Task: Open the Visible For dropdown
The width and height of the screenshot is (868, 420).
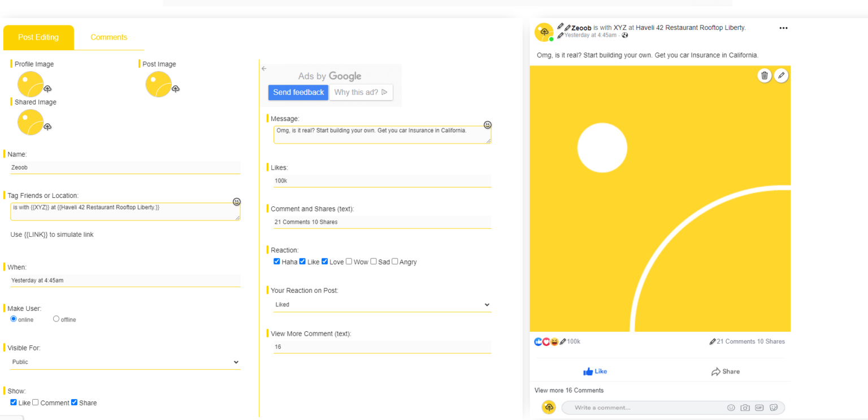Action: [x=125, y=362]
